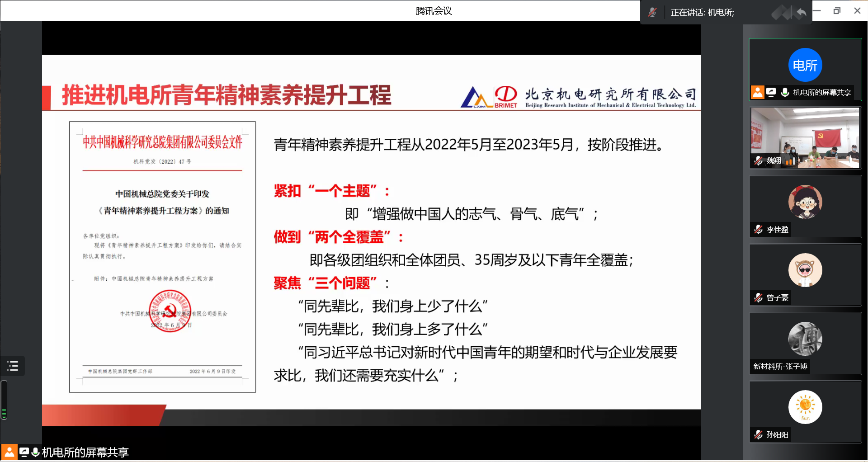
Task: Click the reply arrow icon in top bar
Action: 801,12
